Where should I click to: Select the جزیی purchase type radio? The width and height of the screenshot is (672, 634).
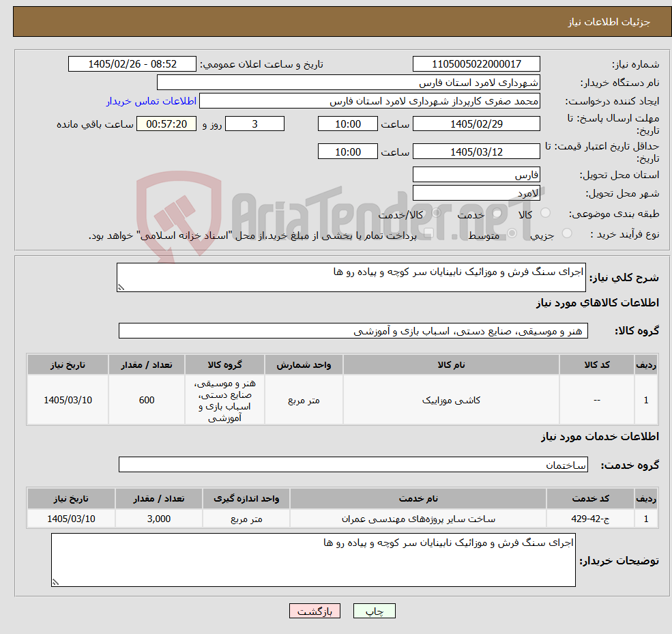[567, 233]
